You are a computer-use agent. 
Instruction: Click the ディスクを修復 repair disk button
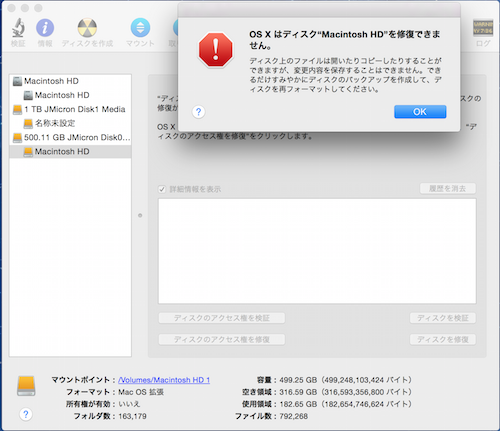443,340
